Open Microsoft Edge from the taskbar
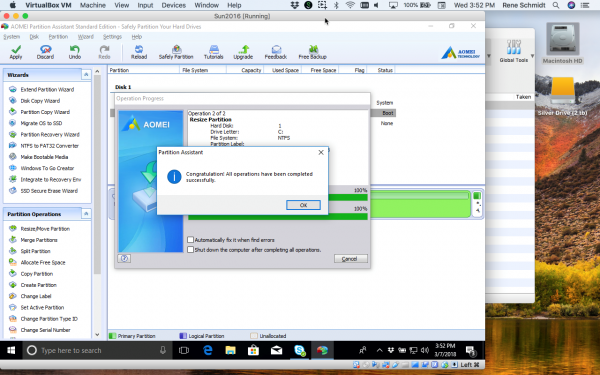600x375 pixels. [x=208, y=350]
